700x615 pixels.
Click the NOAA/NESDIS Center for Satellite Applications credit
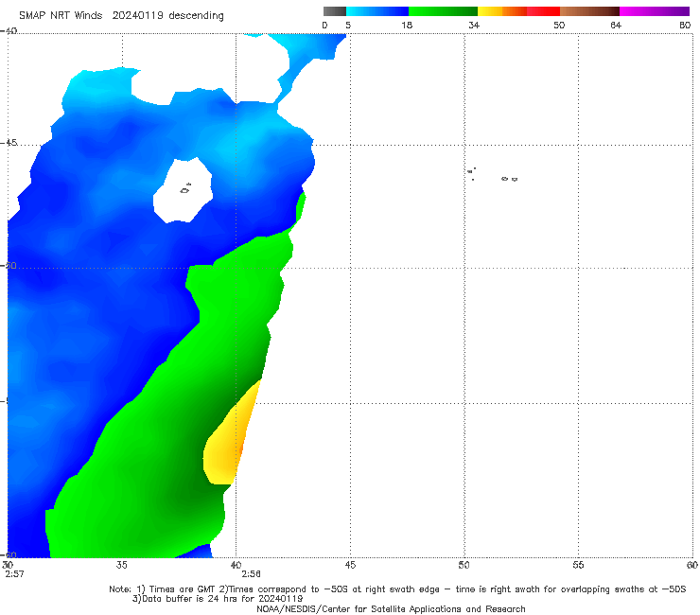point(391,609)
